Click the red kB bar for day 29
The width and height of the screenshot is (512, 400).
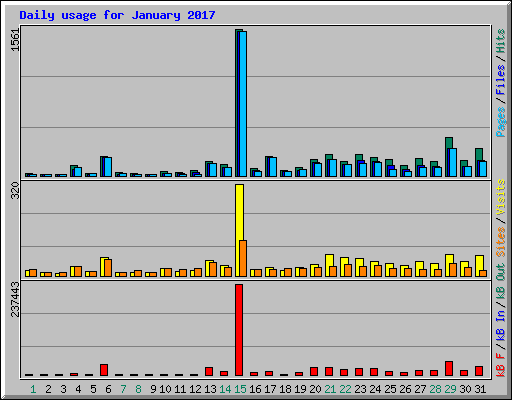point(449,369)
